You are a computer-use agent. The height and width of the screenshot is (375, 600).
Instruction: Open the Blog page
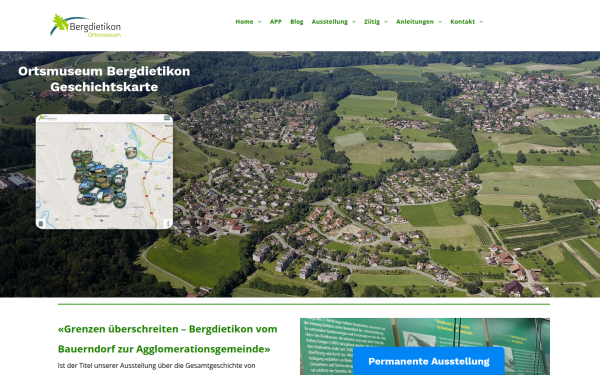pyautogui.click(x=297, y=22)
